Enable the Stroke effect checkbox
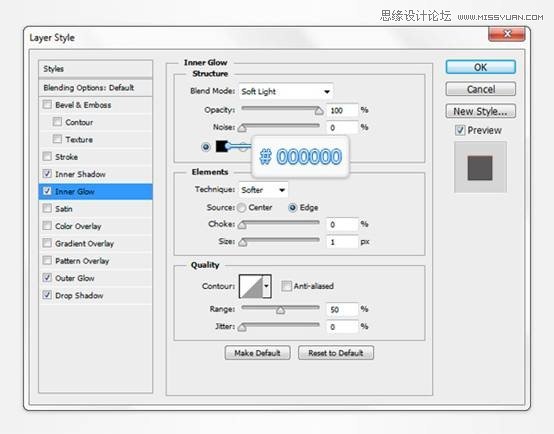554x434 pixels. pos(47,157)
